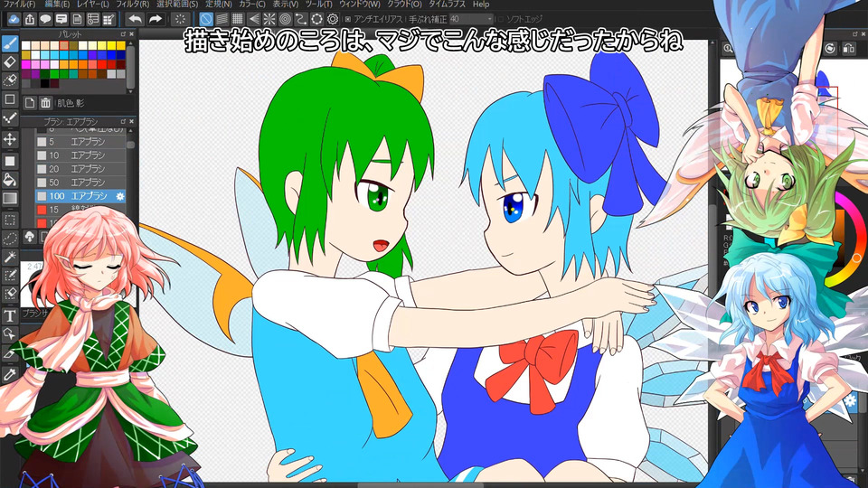Click the Undo arrow in toolbar
This screenshot has height=488, width=868.
(x=135, y=18)
